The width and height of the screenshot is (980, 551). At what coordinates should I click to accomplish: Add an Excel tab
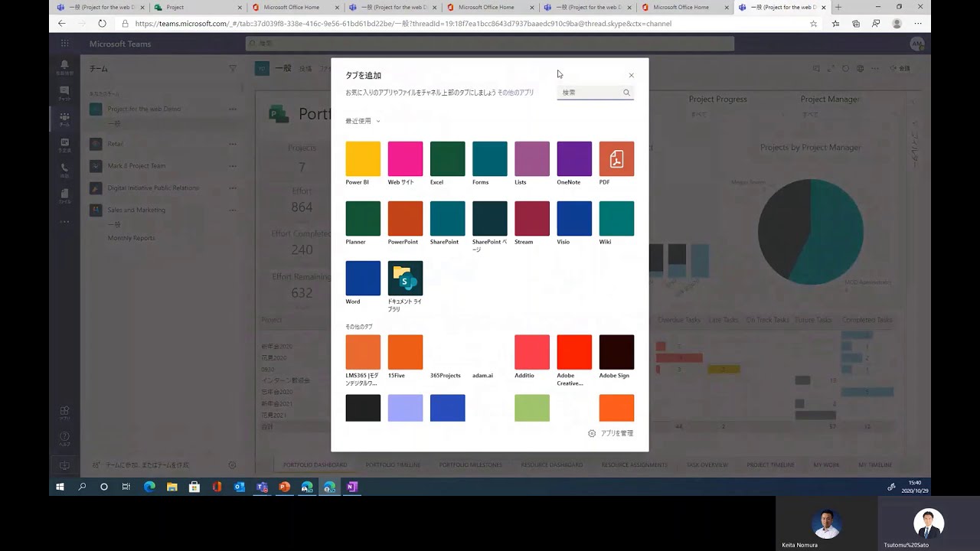coord(447,159)
